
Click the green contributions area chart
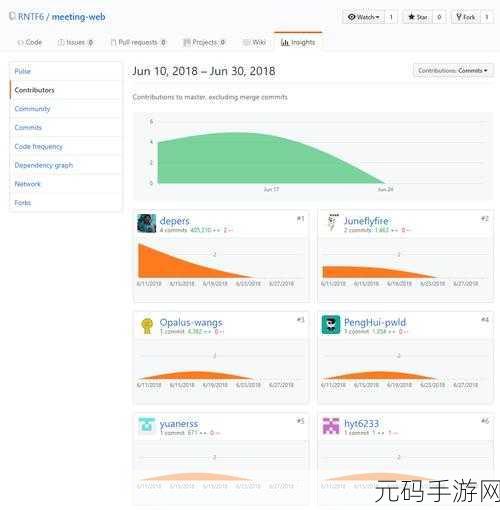click(271, 159)
